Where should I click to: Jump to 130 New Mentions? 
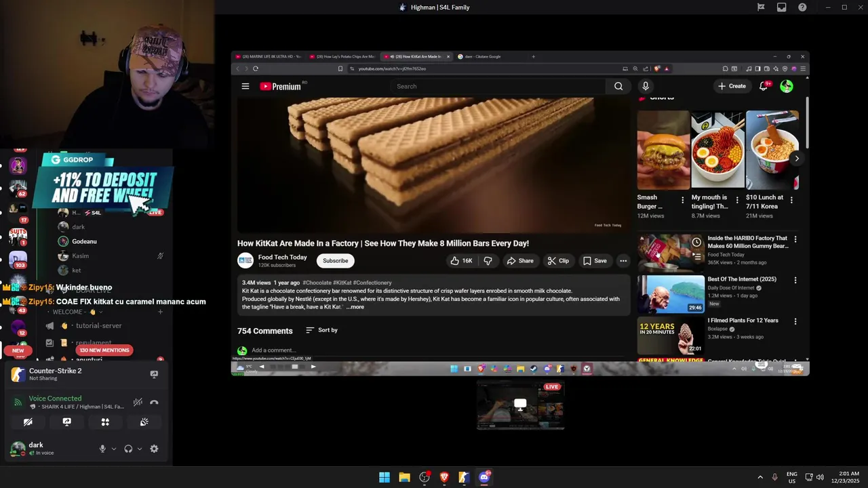(x=104, y=350)
